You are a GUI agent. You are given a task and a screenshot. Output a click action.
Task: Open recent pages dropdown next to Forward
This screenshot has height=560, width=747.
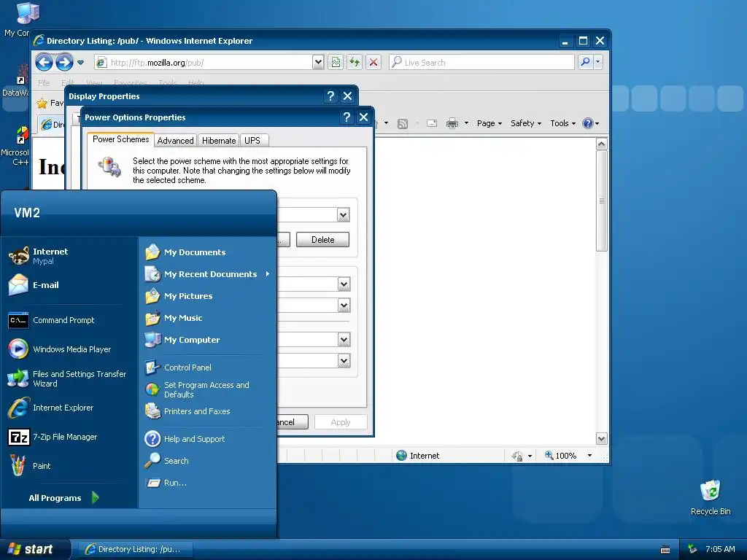click(x=80, y=63)
